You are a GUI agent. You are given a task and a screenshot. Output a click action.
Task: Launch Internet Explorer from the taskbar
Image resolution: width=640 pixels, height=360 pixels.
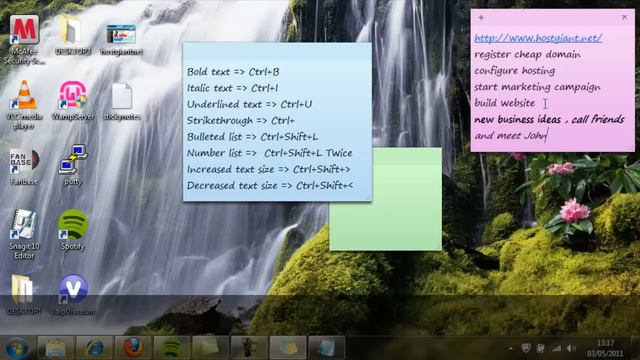tap(94, 348)
